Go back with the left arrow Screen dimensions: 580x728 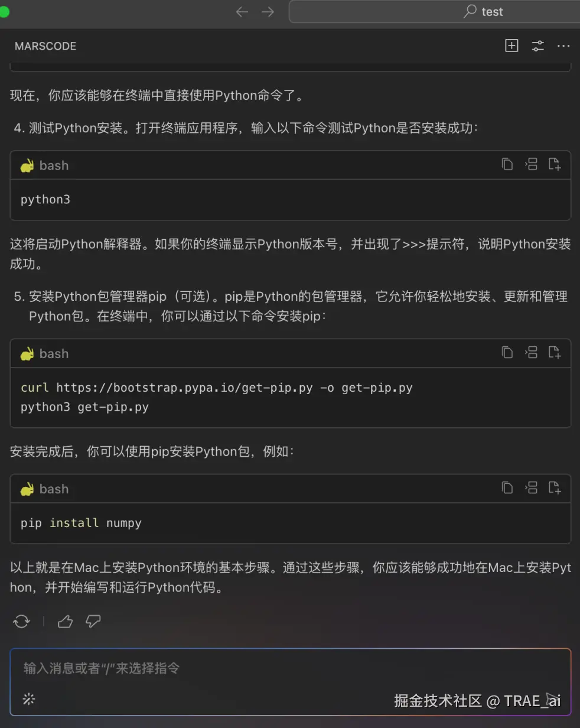242,12
